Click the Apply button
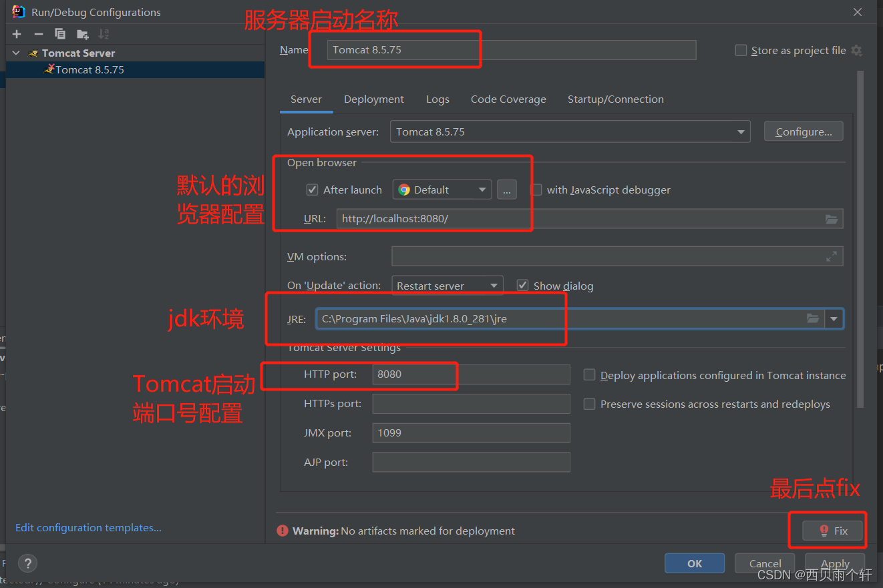The width and height of the screenshot is (883, 588). pos(835,563)
